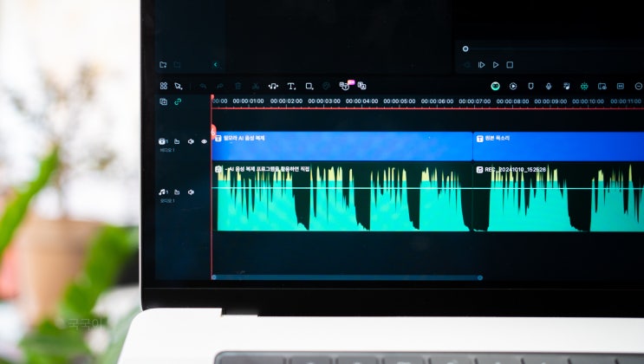
Task: Select the rectangle crop tool
Action: 309,86
